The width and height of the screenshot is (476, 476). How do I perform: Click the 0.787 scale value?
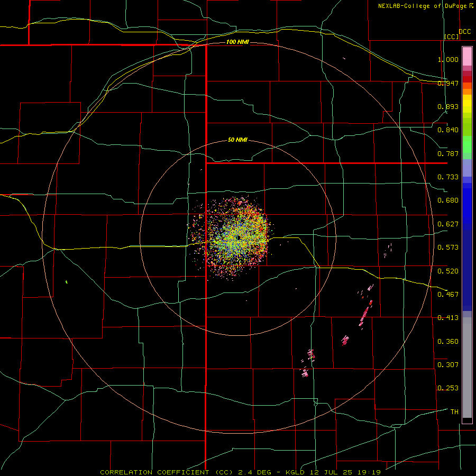(x=448, y=153)
